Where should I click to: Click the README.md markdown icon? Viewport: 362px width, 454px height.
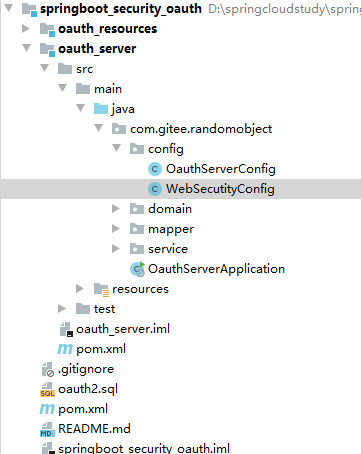click(x=47, y=429)
